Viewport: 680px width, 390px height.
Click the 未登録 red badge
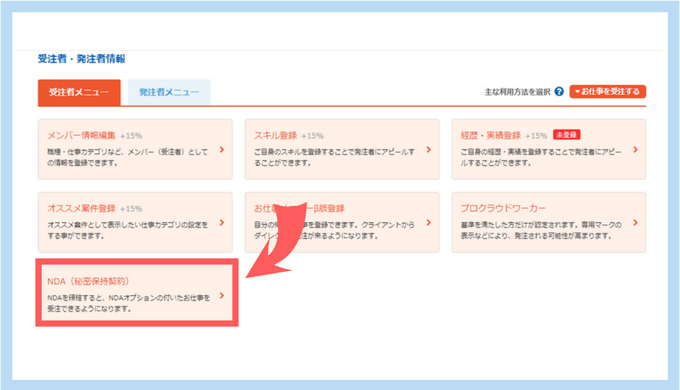pyautogui.click(x=566, y=135)
